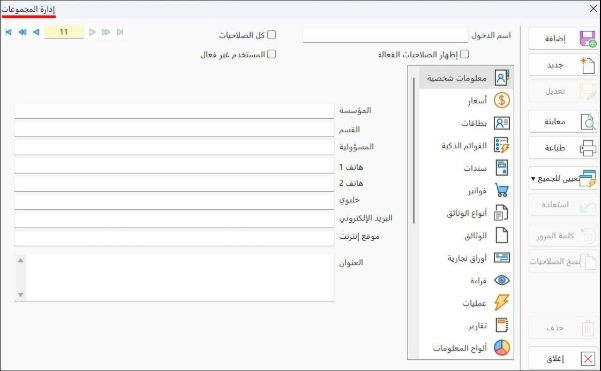The width and height of the screenshot is (601, 371).
Task: Focus the خليوي mobile field
Action: [174, 202]
